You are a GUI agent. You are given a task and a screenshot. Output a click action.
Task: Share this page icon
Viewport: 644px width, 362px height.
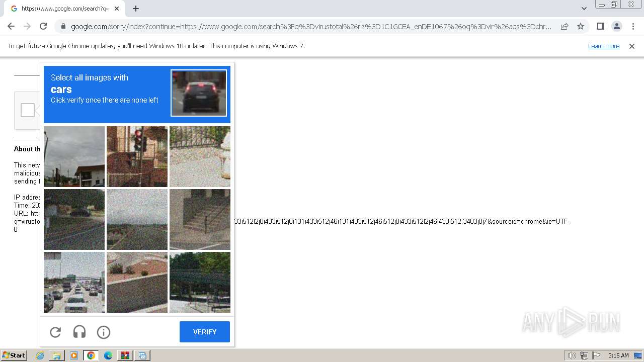[565, 26]
